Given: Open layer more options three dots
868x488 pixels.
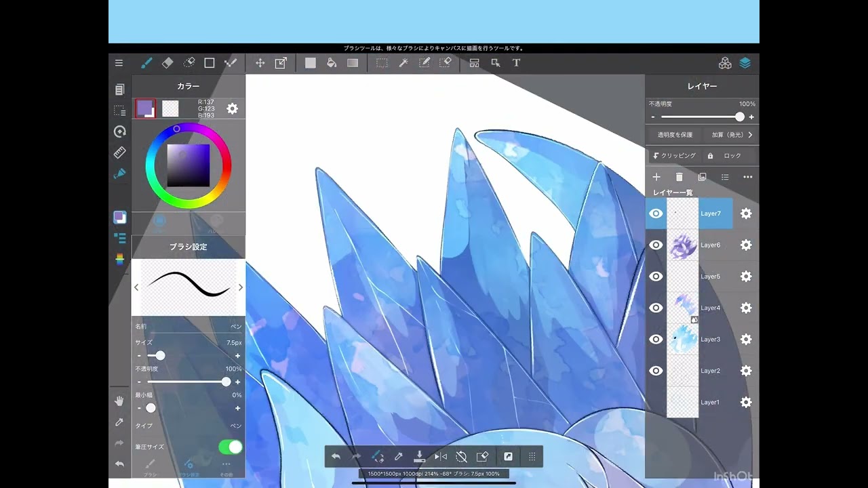Looking at the screenshot, I should 747,177.
